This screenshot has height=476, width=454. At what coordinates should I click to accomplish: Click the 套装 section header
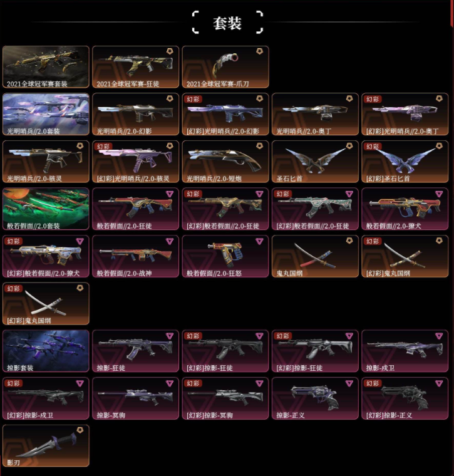point(227,23)
